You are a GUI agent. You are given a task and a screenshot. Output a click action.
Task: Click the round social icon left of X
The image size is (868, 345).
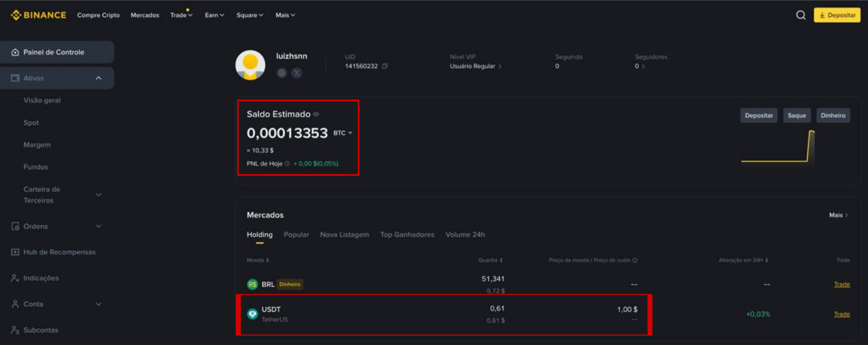click(282, 73)
